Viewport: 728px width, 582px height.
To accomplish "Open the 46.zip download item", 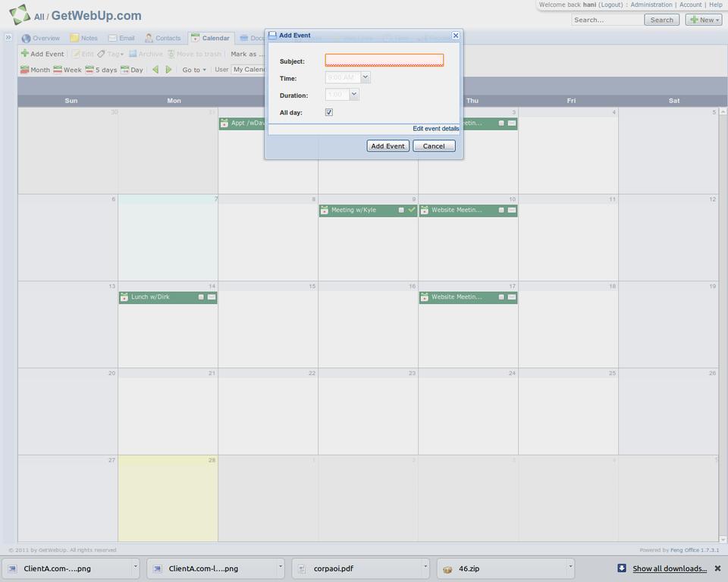I will point(505,568).
